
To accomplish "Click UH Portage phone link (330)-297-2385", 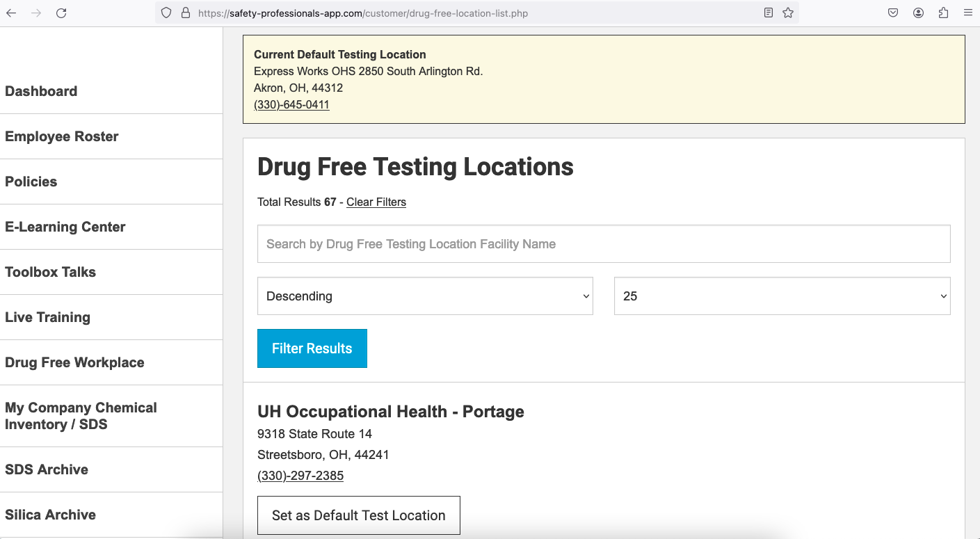I will [x=300, y=476].
